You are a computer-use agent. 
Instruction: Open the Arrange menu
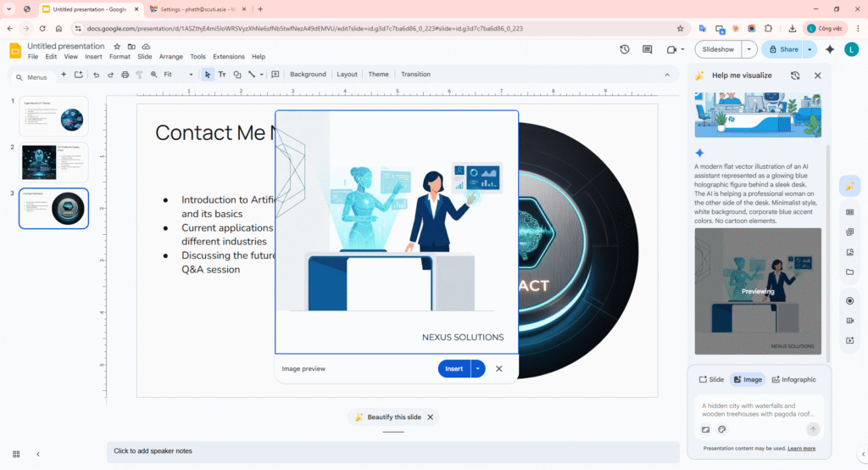click(171, 57)
